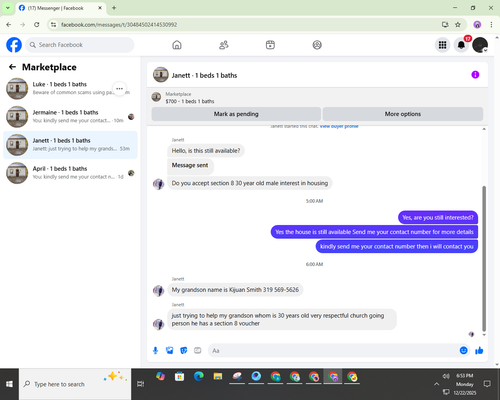500x400 pixels.
Task: Click the voice clip microphone icon
Action: pos(155,350)
